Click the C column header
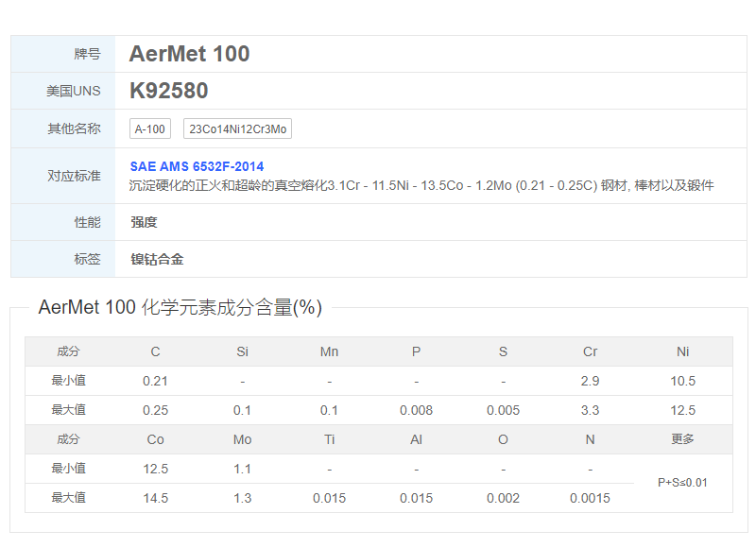This screenshot has height=548, width=756. coord(155,351)
